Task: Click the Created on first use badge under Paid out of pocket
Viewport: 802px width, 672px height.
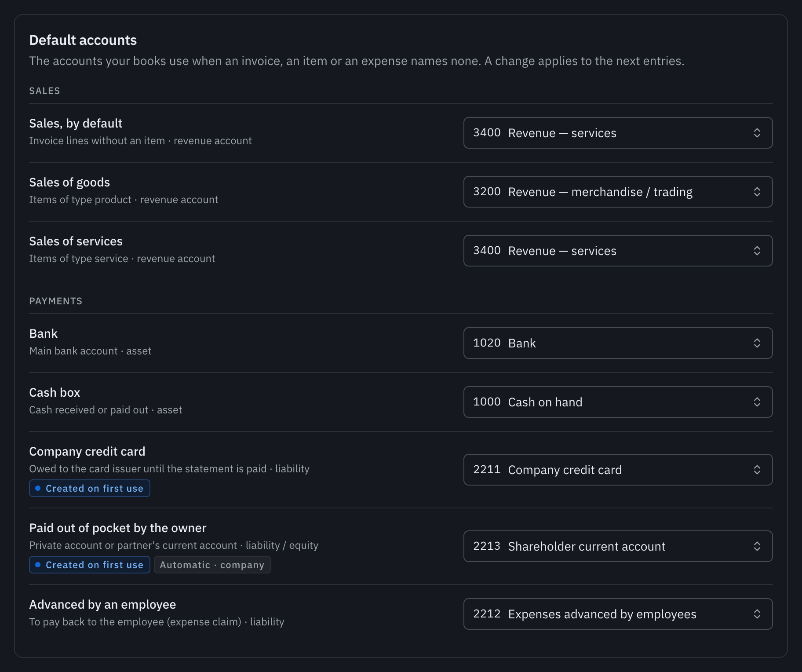Action: (90, 565)
